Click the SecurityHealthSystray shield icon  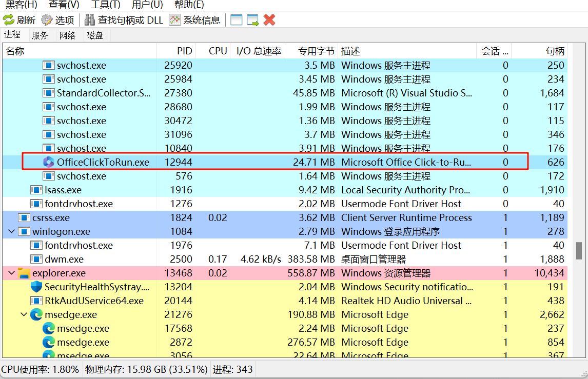[36, 287]
